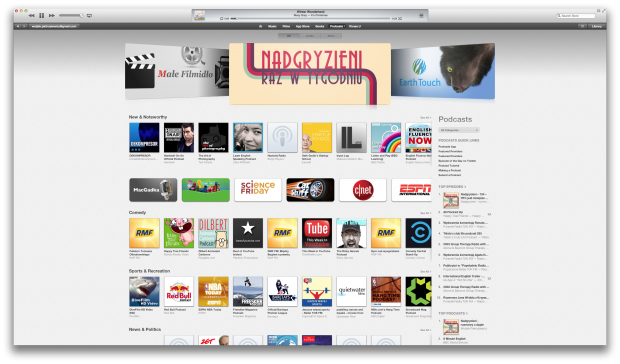Image resolution: width=620 pixels, height=364 pixels.
Task: Open the iTunes U store tab
Action: tap(355, 26)
